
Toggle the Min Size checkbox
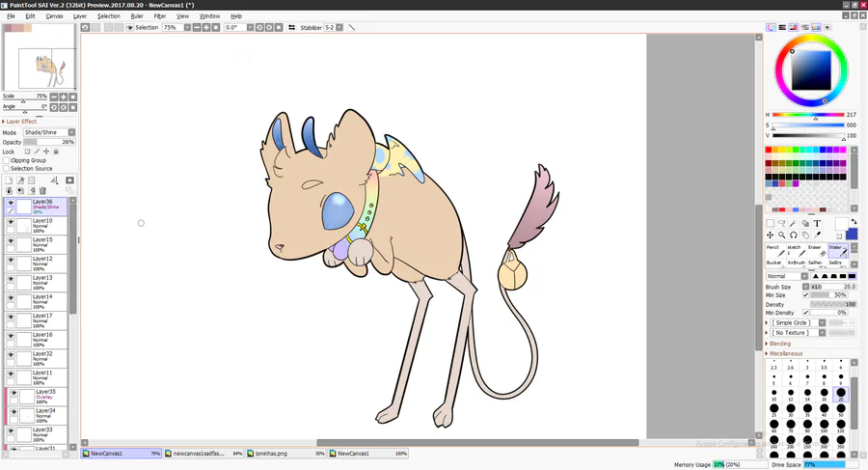click(806, 295)
